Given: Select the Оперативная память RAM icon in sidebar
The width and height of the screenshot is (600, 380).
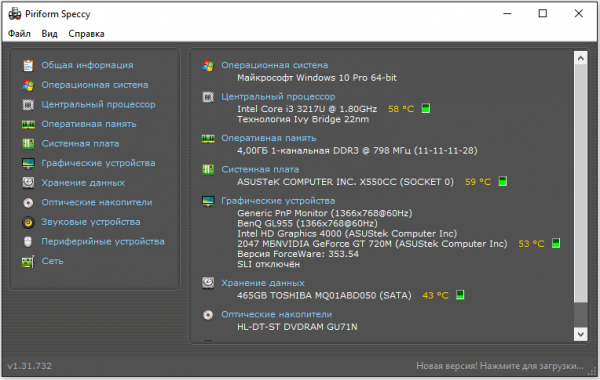Looking at the screenshot, I should click(28, 124).
